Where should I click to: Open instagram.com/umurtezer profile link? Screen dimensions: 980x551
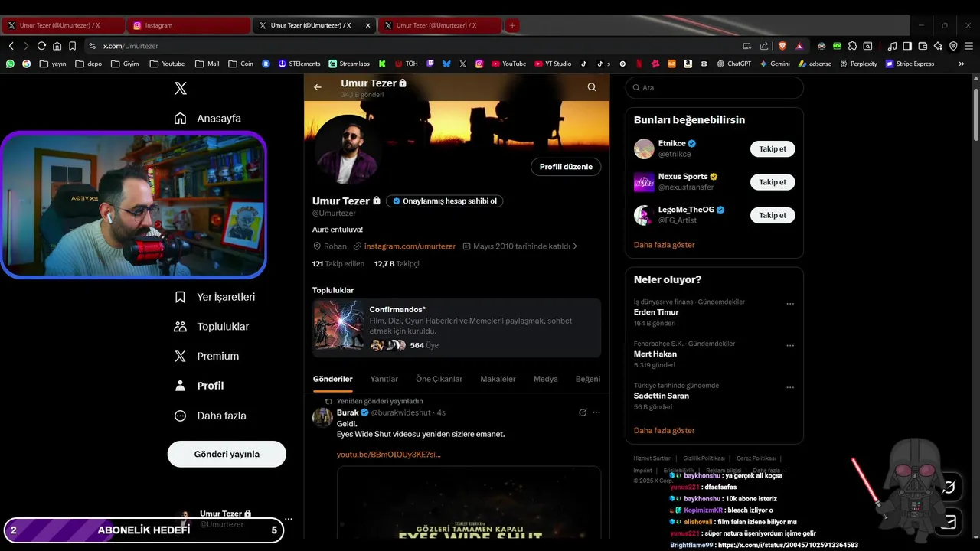(x=410, y=246)
